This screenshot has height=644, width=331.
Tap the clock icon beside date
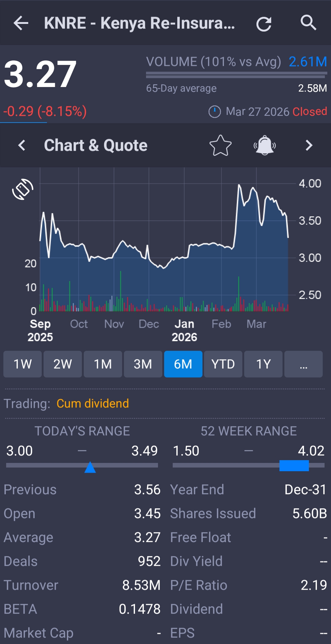(214, 112)
